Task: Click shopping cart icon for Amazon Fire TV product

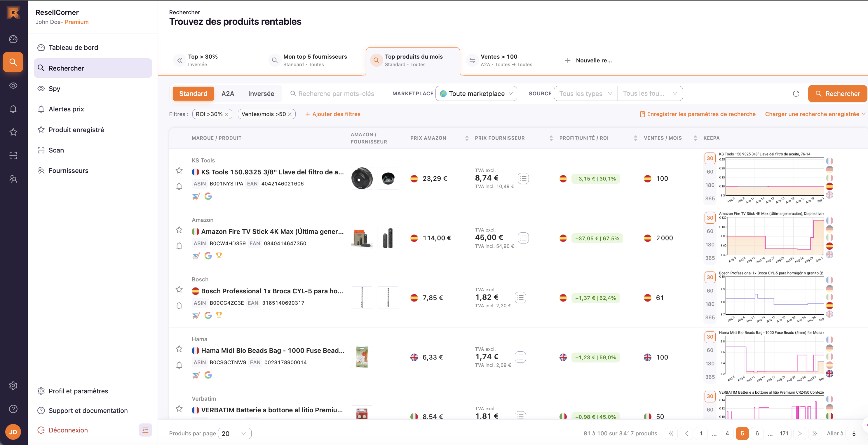Action: (196, 256)
